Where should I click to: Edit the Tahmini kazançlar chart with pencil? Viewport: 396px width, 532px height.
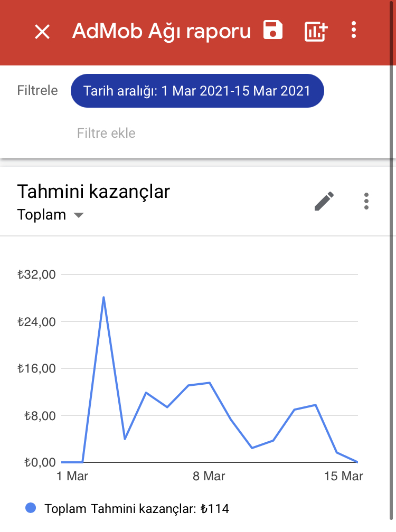point(324,201)
